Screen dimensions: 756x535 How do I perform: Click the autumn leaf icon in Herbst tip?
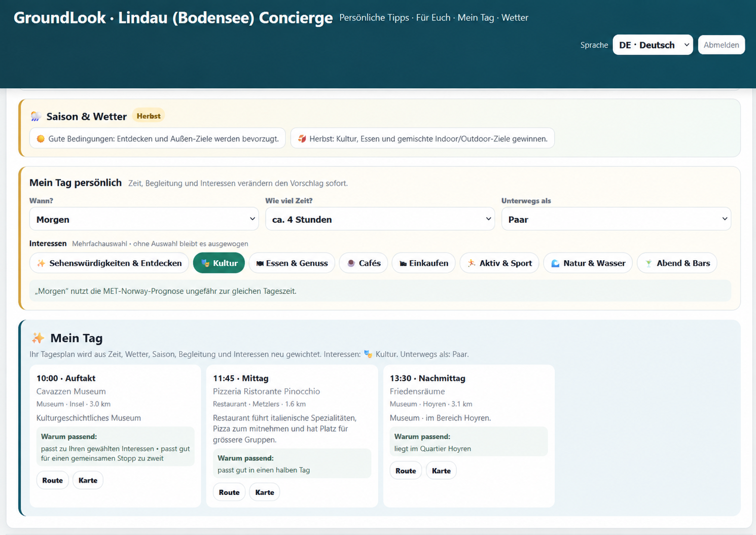[302, 138]
